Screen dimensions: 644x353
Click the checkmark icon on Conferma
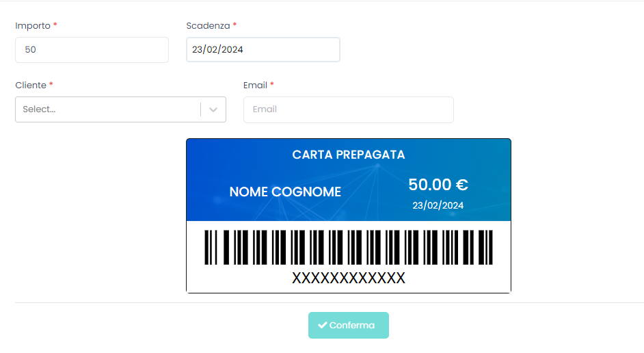click(x=323, y=325)
